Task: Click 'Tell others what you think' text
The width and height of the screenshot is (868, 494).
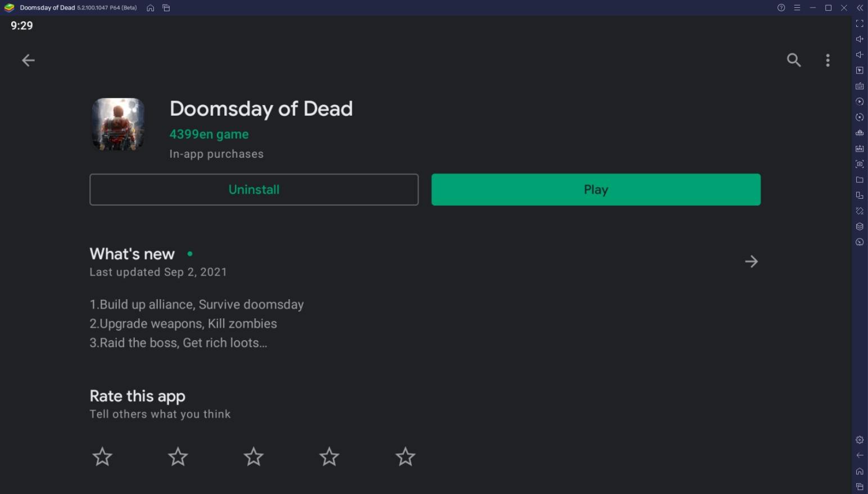Action: point(160,414)
